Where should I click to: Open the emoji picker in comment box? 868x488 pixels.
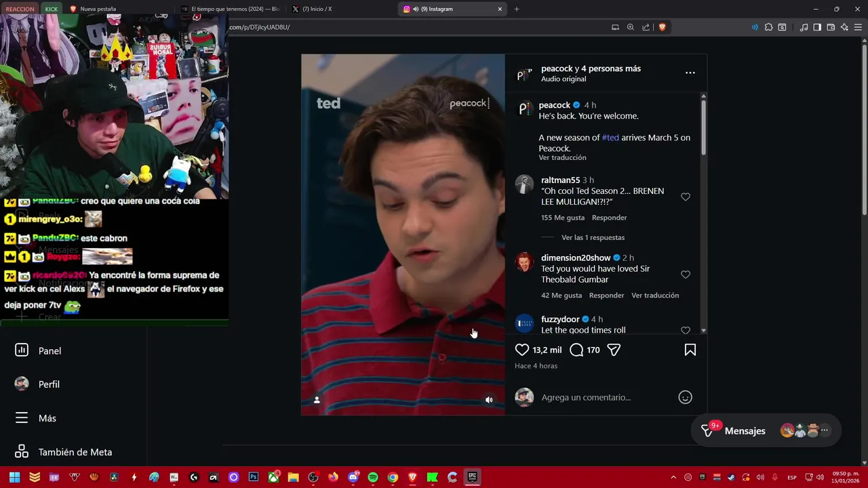(x=685, y=397)
